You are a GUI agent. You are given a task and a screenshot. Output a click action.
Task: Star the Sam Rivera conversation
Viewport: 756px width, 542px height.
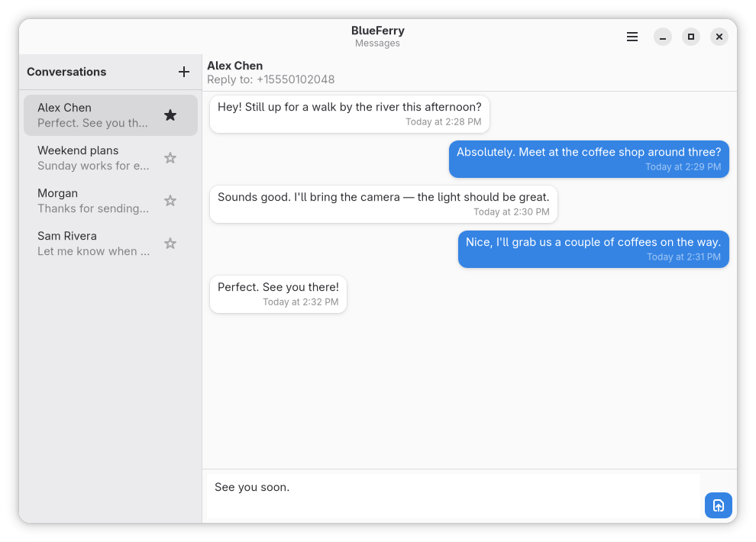[x=170, y=244]
